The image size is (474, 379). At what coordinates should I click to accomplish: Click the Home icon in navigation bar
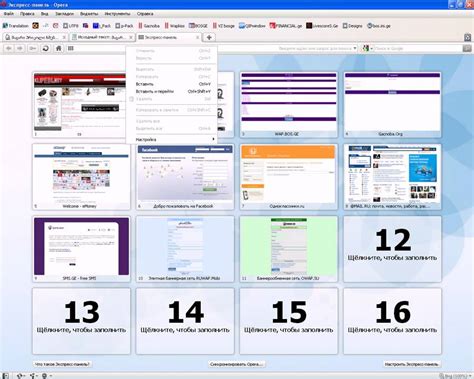[x=58, y=48]
